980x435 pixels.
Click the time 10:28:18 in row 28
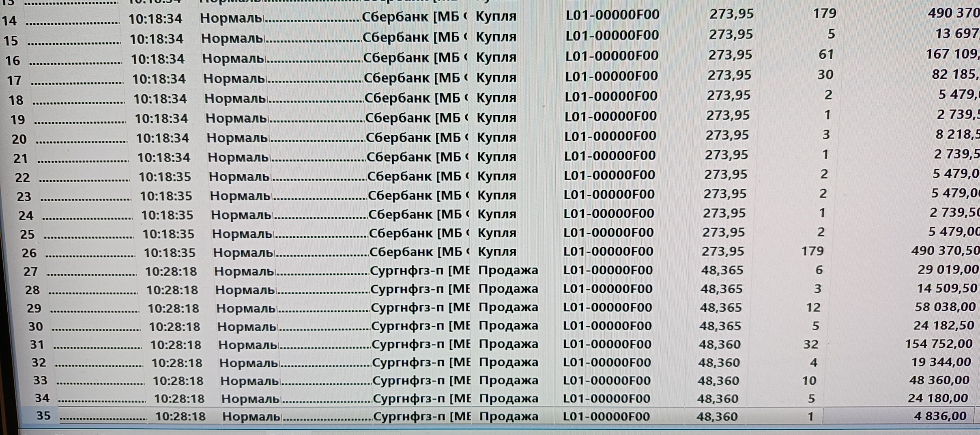point(172,290)
